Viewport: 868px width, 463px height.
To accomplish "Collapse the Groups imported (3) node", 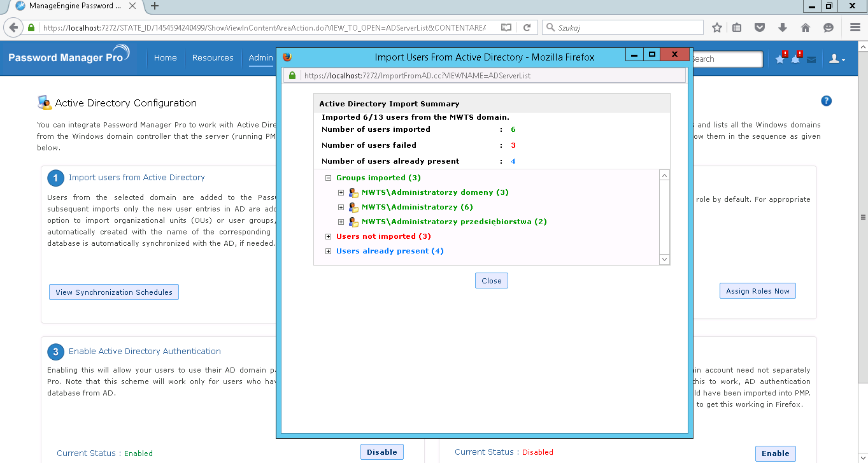I will (x=329, y=178).
